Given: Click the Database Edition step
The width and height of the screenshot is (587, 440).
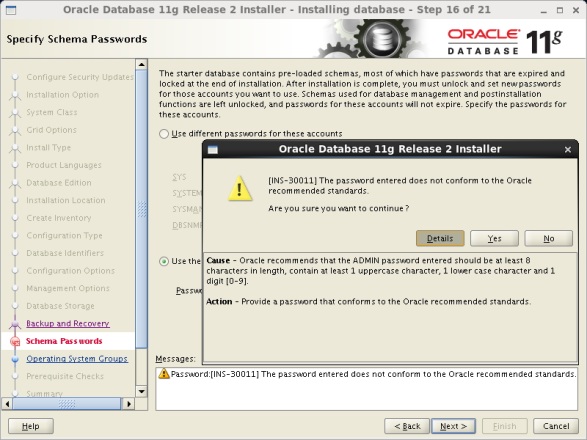Looking at the screenshot, I should [59, 183].
